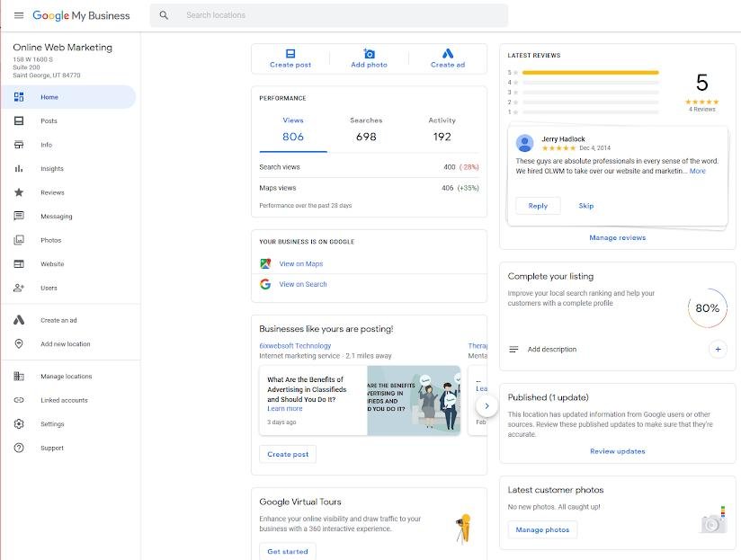Click Create post button under businesses posting
This screenshot has width=741, height=560.
coord(288,454)
